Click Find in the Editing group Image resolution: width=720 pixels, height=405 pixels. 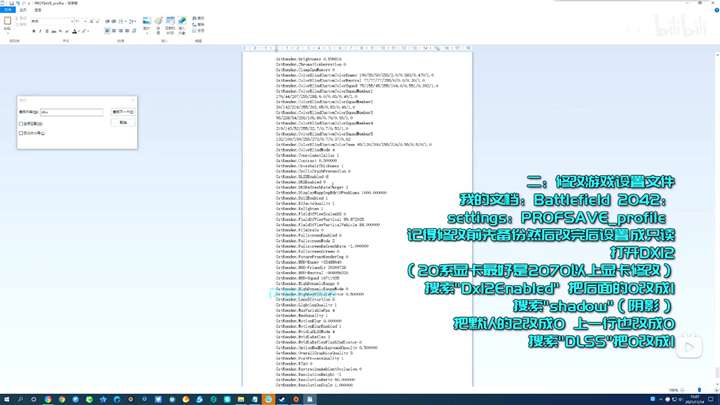[x=198, y=18]
